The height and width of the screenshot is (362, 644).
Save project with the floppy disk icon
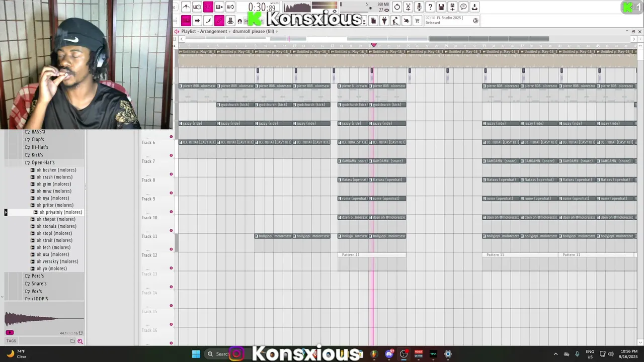441,7
